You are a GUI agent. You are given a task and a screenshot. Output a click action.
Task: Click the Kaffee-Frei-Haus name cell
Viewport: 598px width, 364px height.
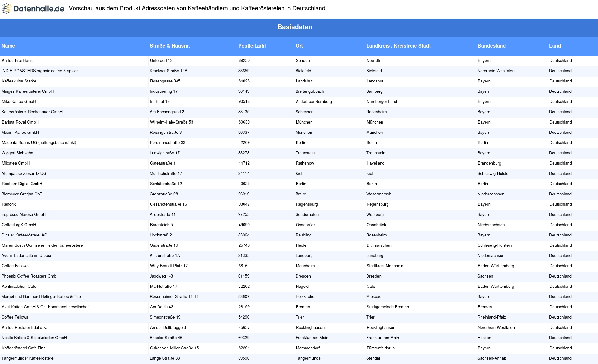[x=17, y=61]
